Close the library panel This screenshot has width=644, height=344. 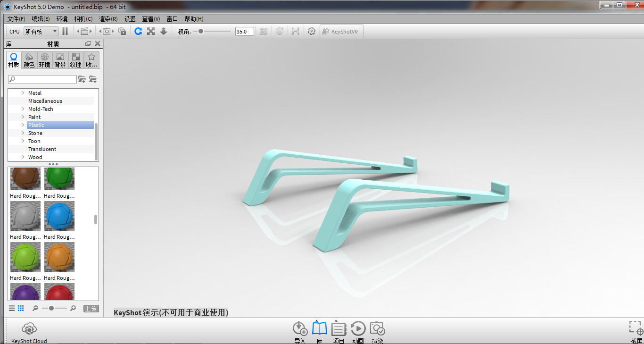[x=98, y=44]
